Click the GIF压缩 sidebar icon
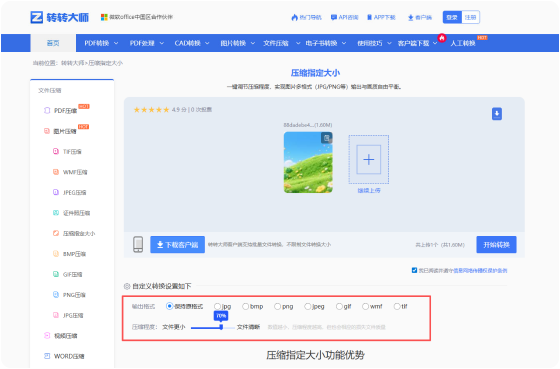Viewport: 560px width, 369px height. (x=56, y=274)
